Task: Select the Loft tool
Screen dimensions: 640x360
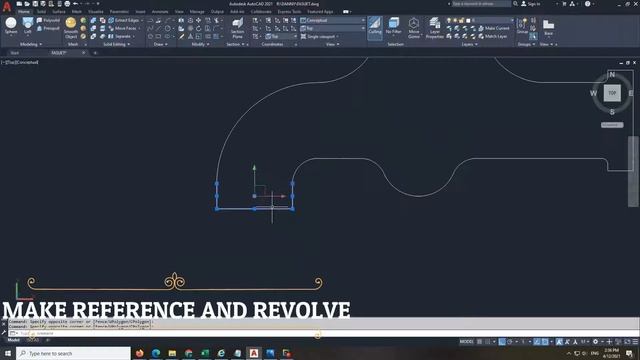Action: 28,26
